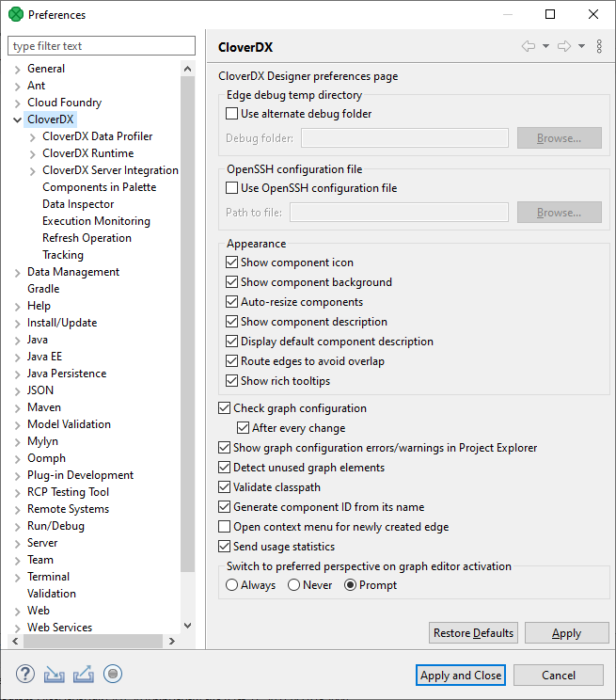
Task: Select Plug-in Development in the tree
Action: tap(80, 475)
